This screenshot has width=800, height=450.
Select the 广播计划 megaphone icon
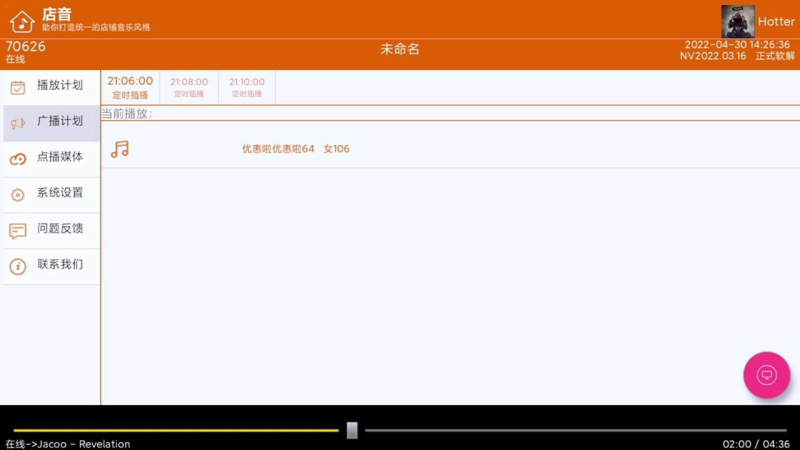tap(17, 123)
